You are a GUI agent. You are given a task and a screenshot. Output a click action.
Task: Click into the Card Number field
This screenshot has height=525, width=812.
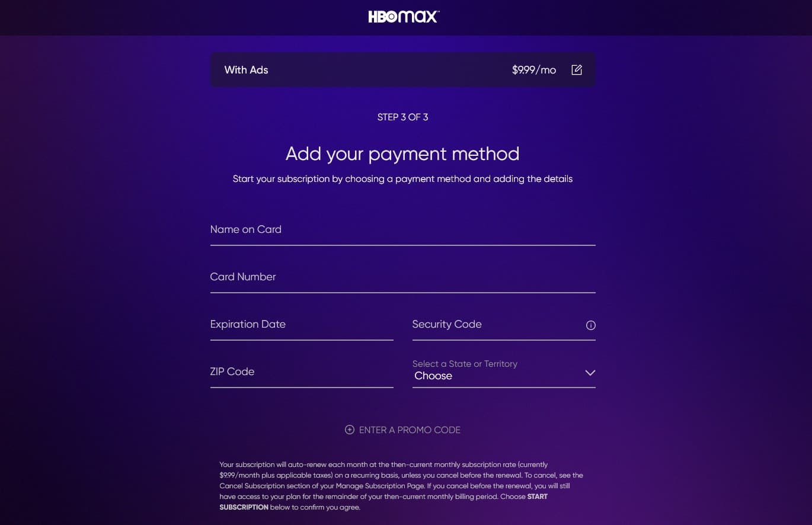[x=402, y=277]
